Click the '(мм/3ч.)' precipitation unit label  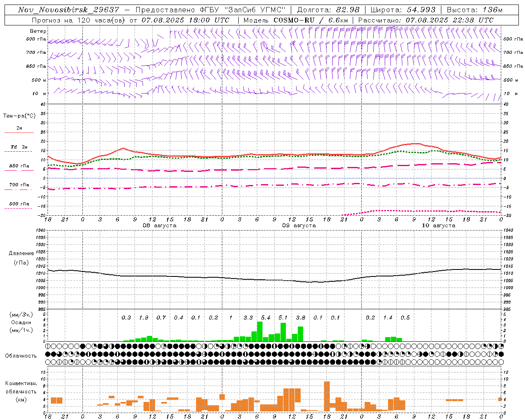(21, 315)
